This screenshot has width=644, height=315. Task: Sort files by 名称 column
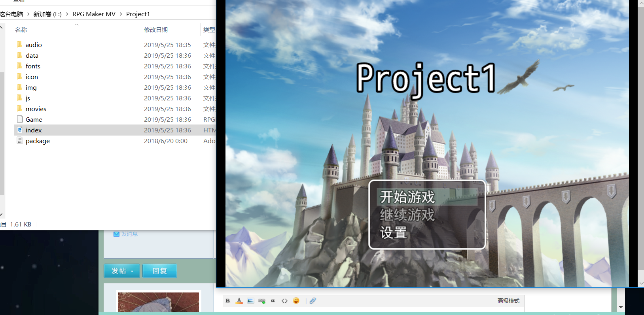coord(21,30)
